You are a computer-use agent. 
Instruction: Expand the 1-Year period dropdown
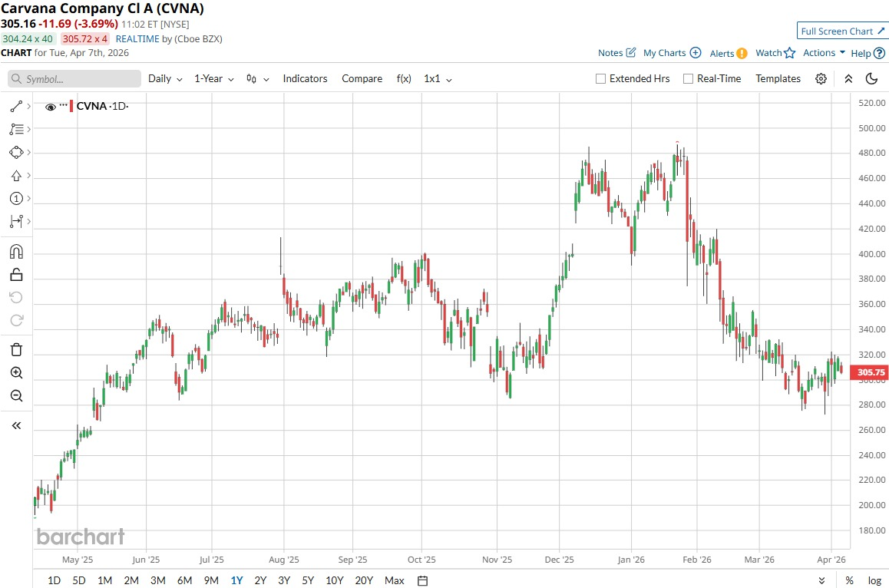coord(213,78)
